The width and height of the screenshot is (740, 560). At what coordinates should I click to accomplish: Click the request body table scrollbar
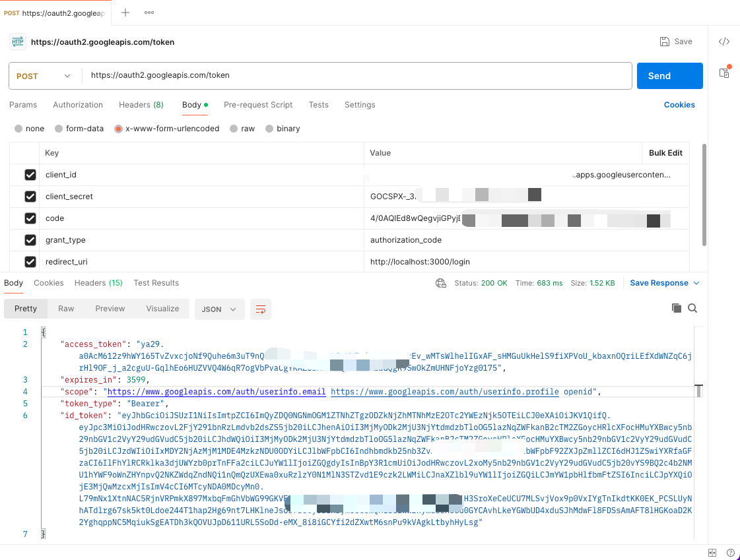pyautogui.click(x=704, y=195)
